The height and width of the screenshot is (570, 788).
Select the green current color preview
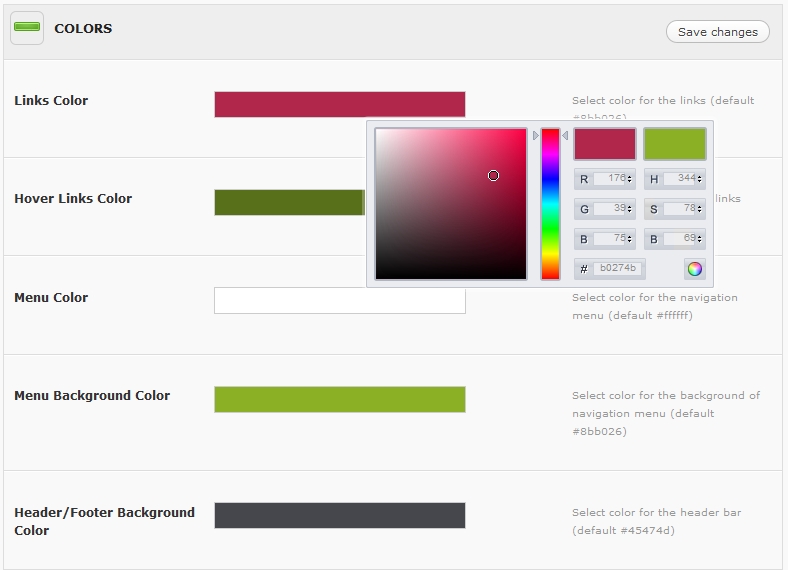click(x=675, y=144)
